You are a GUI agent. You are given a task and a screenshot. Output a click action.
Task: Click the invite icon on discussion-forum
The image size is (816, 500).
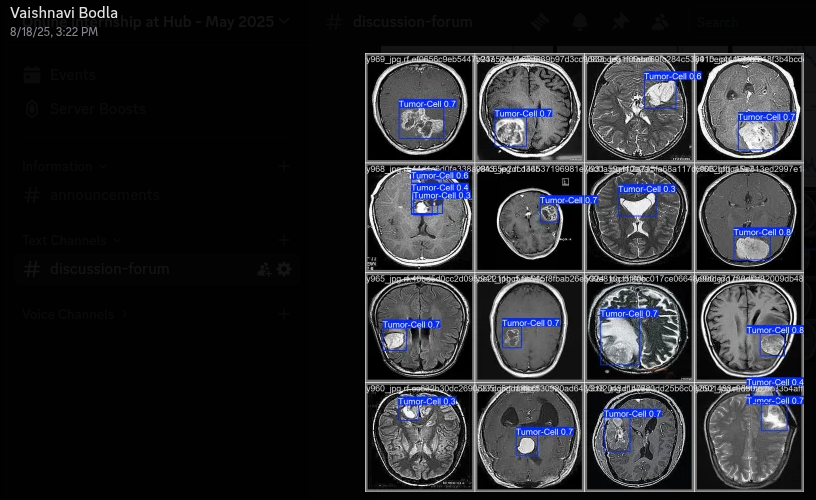click(x=264, y=269)
